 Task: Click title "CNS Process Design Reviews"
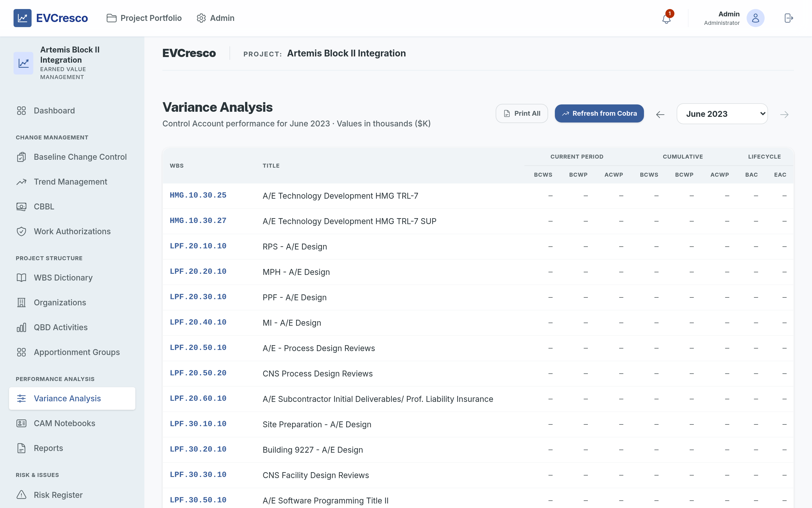pos(317,374)
